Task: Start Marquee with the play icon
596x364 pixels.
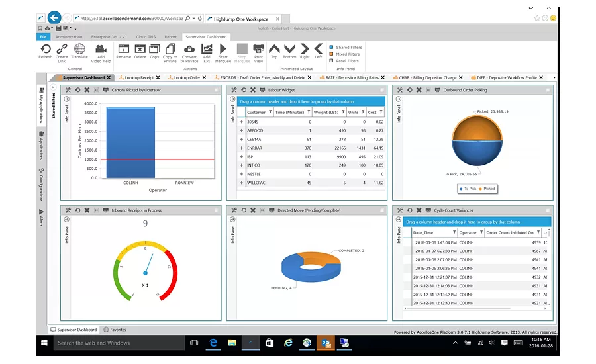Action: click(223, 49)
